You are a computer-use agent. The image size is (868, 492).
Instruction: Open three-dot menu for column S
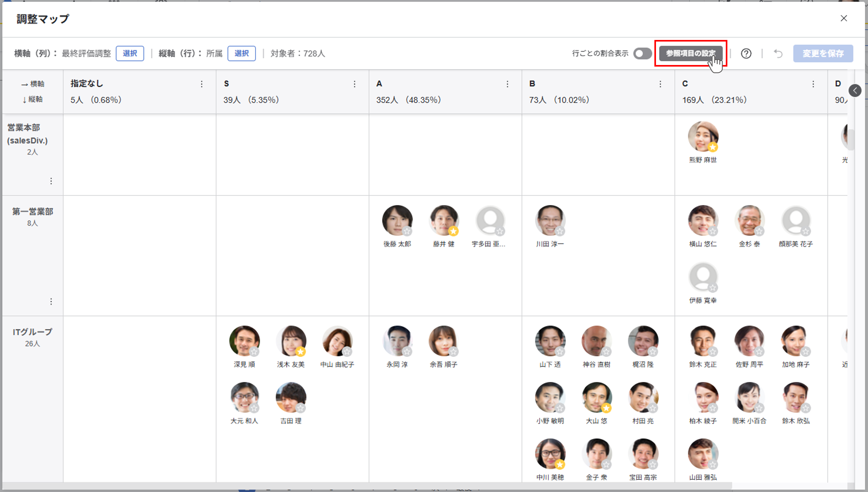(354, 84)
